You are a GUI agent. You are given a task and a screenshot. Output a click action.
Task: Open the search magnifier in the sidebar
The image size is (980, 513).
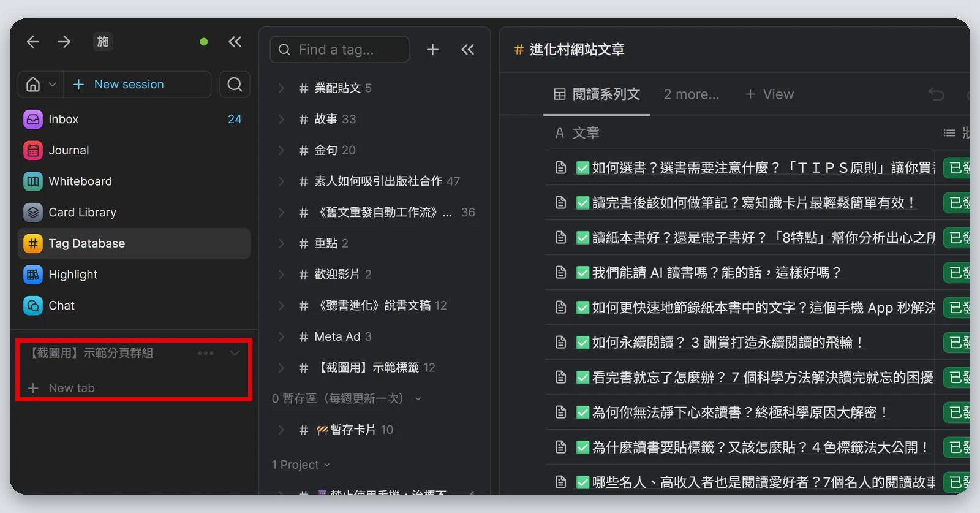(235, 85)
